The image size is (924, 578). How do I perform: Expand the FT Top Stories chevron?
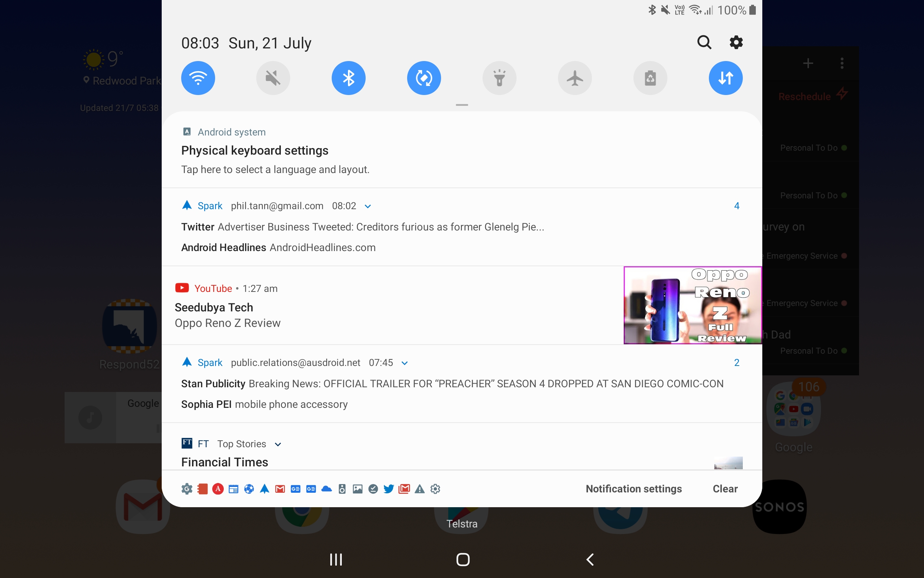click(278, 444)
